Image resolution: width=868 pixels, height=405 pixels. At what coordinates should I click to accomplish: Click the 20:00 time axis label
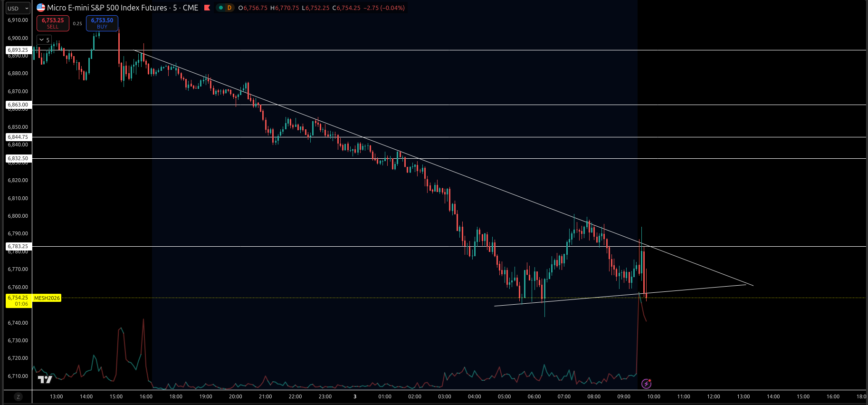click(x=236, y=396)
